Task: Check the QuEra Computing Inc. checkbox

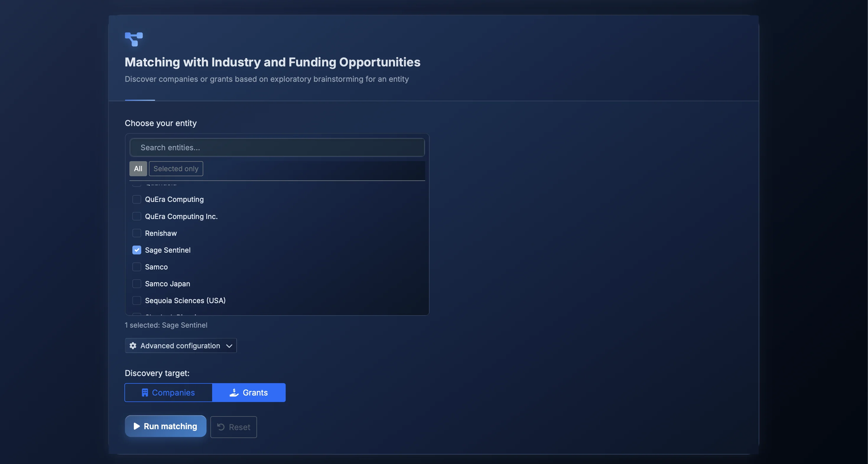Action: (x=136, y=216)
